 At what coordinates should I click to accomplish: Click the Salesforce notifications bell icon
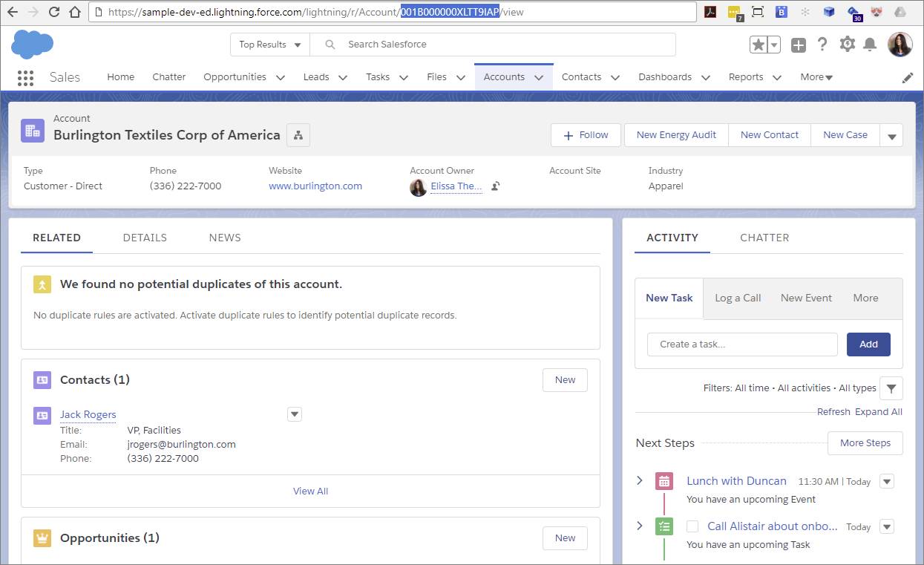870,45
